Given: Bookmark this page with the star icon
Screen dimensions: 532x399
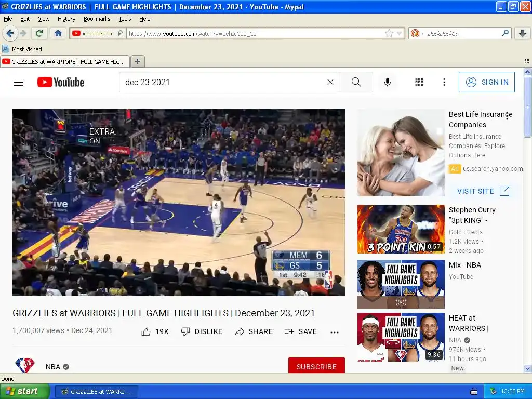Looking at the screenshot, I should [389, 33].
